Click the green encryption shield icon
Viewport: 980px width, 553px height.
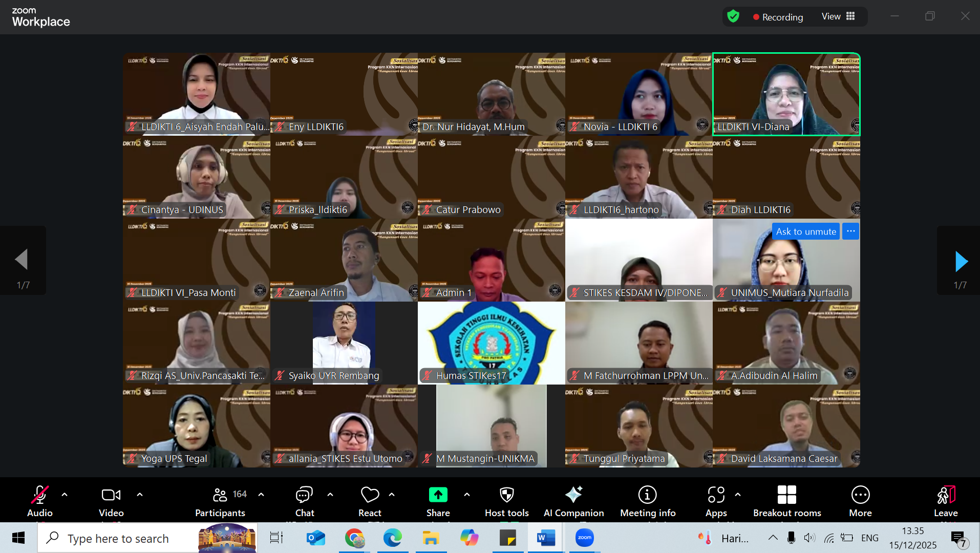(733, 16)
